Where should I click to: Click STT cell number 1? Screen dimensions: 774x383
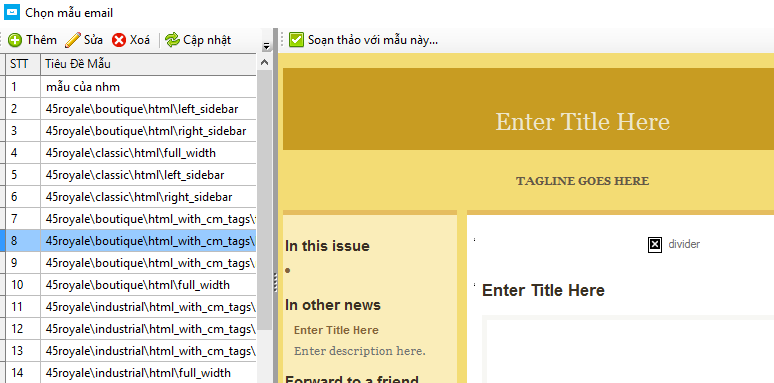[23, 87]
